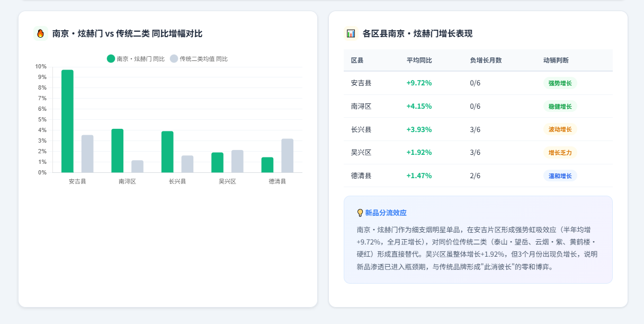The height and width of the screenshot is (324, 644).
Task: Click the 新品分流效应 insight heading
Action: coord(386,213)
